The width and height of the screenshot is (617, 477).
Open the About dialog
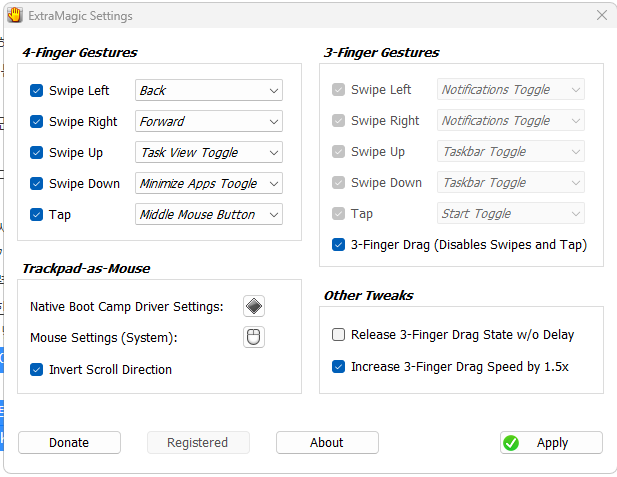point(327,443)
